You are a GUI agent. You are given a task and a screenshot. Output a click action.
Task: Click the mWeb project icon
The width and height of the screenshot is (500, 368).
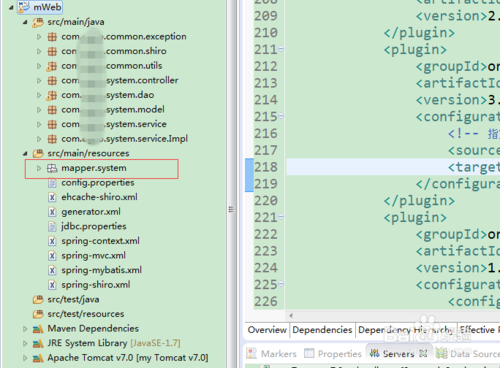coord(24,7)
